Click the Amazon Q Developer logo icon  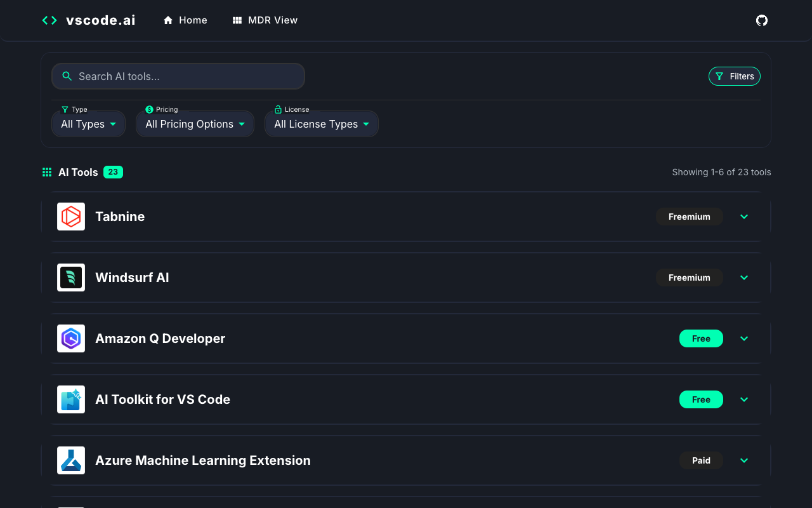click(x=71, y=338)
